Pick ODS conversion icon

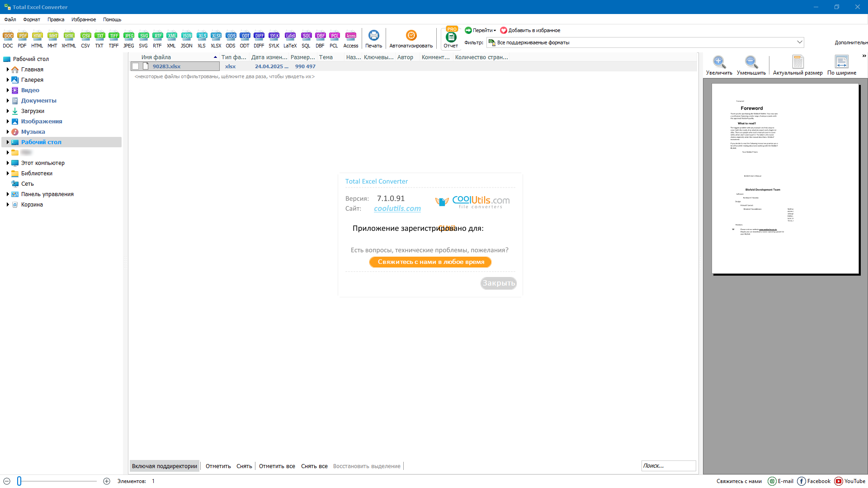point(231,39)
